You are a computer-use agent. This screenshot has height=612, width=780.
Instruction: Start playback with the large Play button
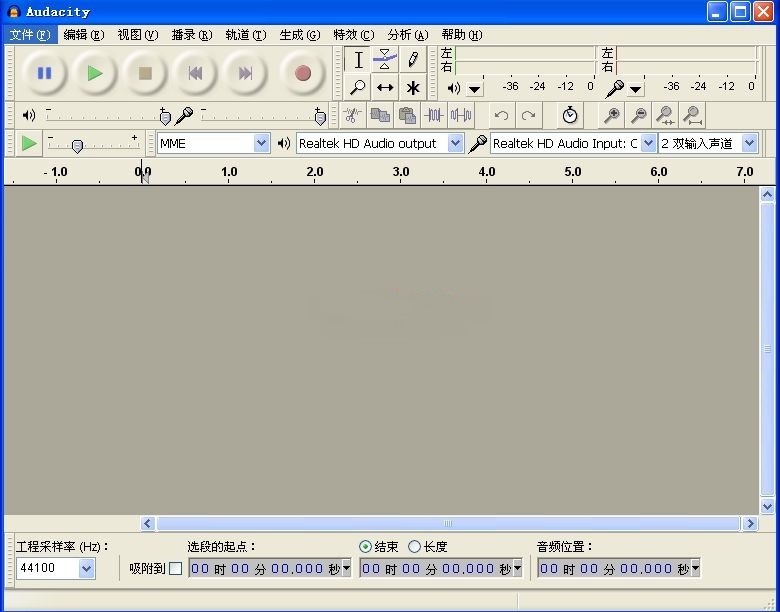[95, 74]
